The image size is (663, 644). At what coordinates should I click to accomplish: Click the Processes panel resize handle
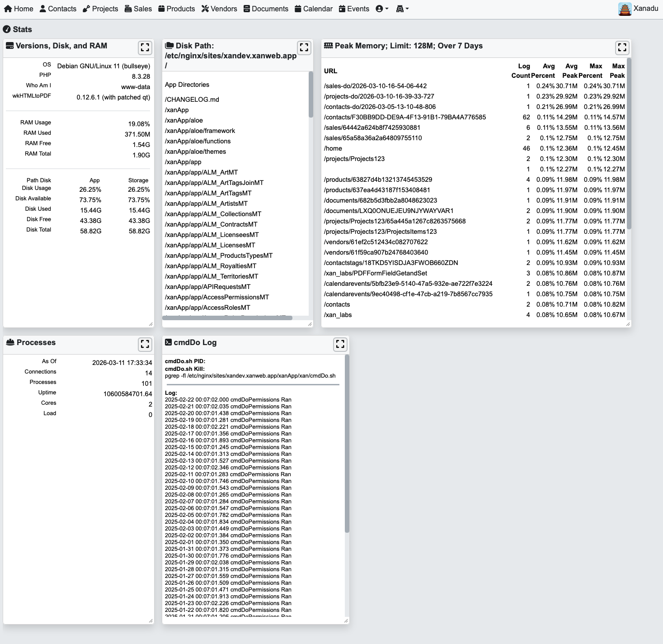[x=150, y=620]
